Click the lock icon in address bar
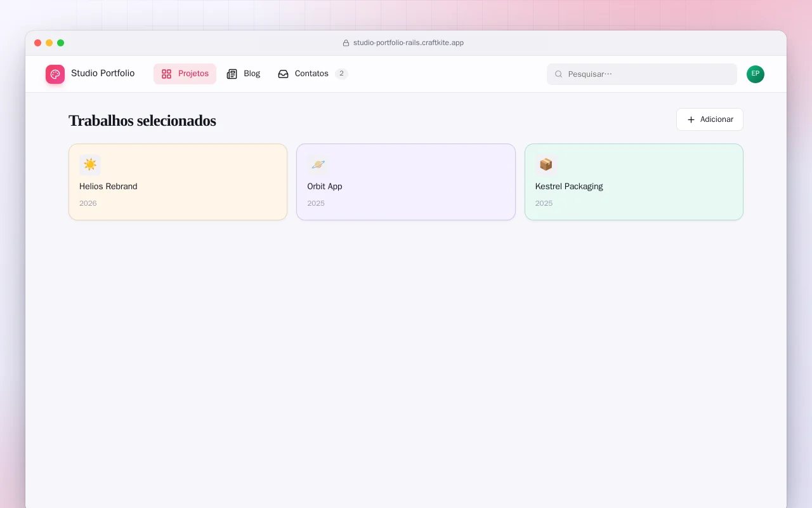The image size is (812, 508). click(x=346, y=43)
